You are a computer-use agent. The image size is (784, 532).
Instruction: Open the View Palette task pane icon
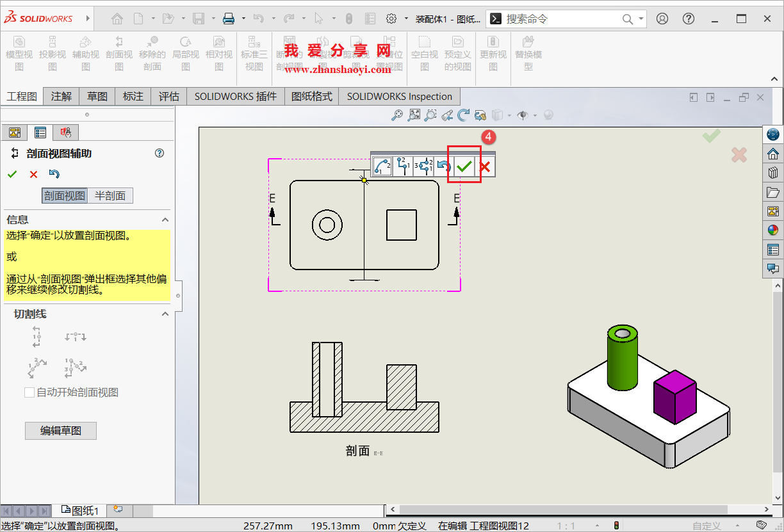coord(773,211)
